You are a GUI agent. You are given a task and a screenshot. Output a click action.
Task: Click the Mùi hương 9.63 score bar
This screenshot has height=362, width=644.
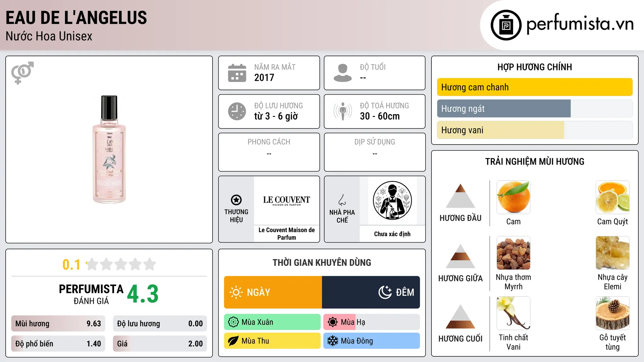coord(58,324)
